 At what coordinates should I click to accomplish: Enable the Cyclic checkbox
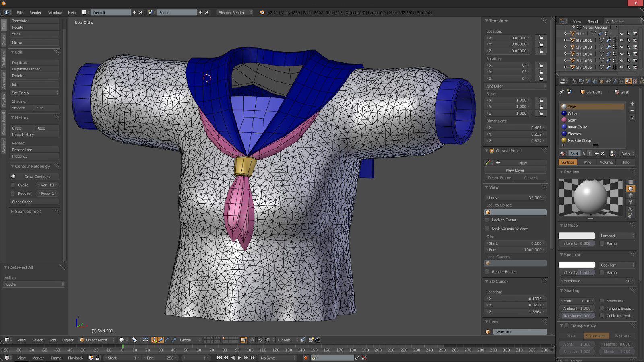pos(13,185)
